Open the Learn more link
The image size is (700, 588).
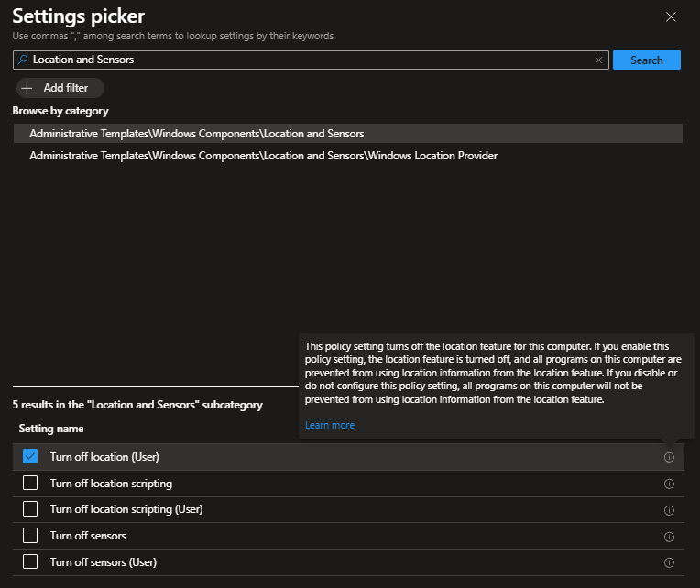(x=330, y=425)
